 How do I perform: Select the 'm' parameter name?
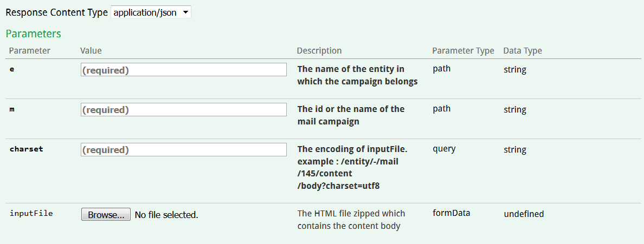(12, 110)
